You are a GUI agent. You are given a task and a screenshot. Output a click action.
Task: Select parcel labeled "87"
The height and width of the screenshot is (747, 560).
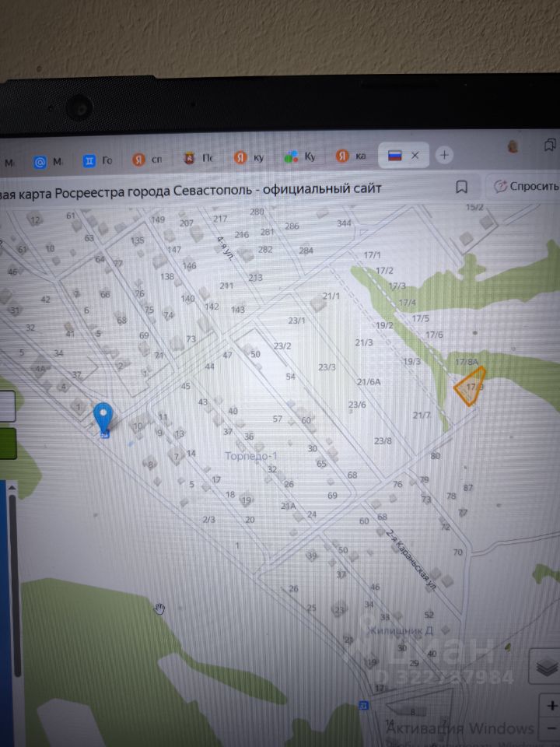[x=468, y=487]
